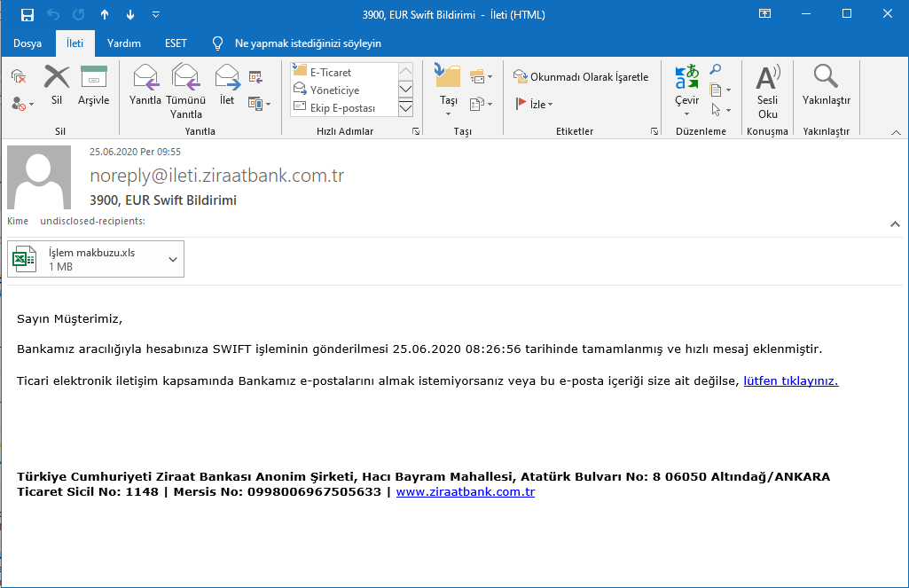Open Etiketler dialog launcher
Screen dimensions: 909x588
[654, 131]
